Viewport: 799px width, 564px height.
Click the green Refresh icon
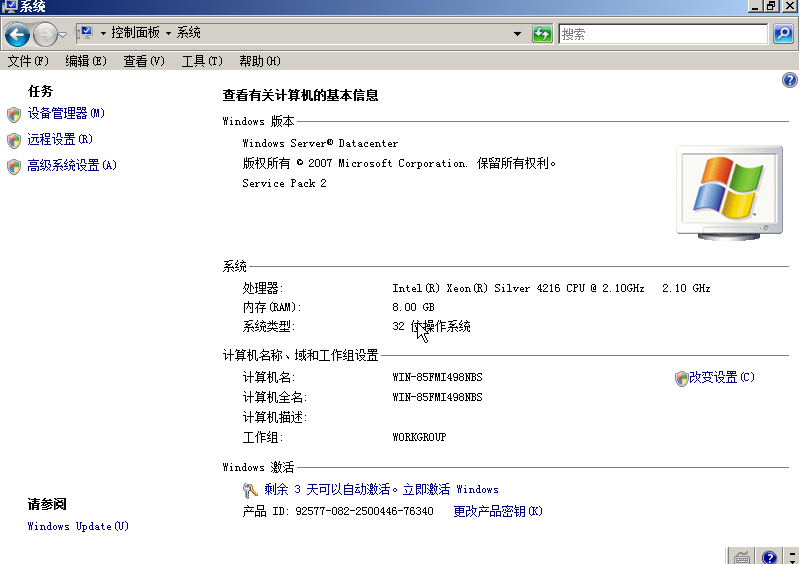(x=542, y=34)
